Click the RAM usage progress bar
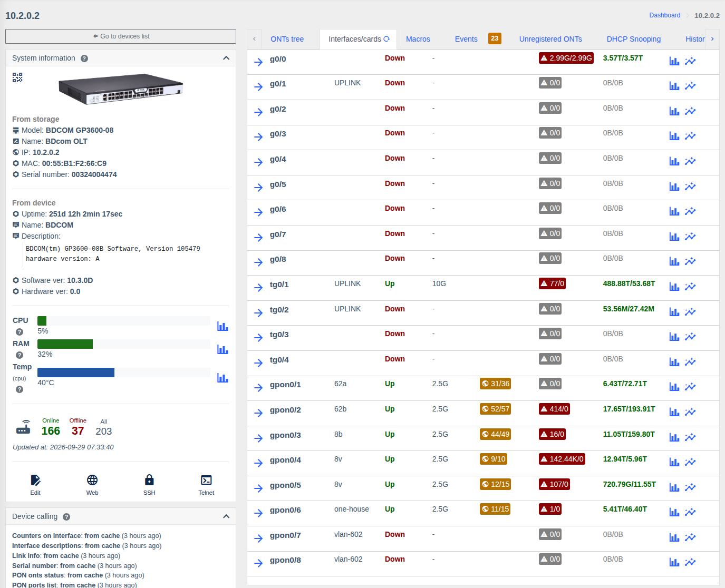 click(124, 344)
